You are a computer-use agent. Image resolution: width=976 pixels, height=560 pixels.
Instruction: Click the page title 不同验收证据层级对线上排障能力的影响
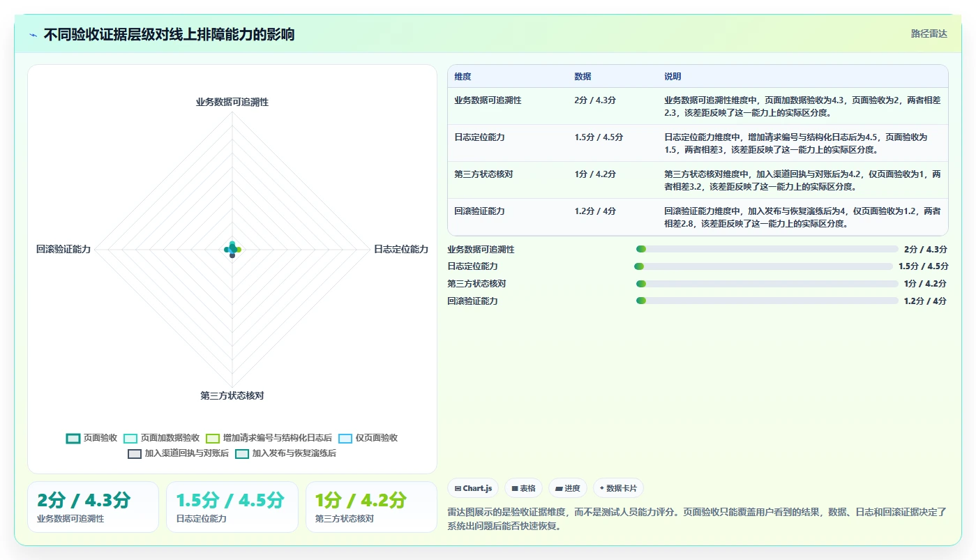(x=169, y=34)
